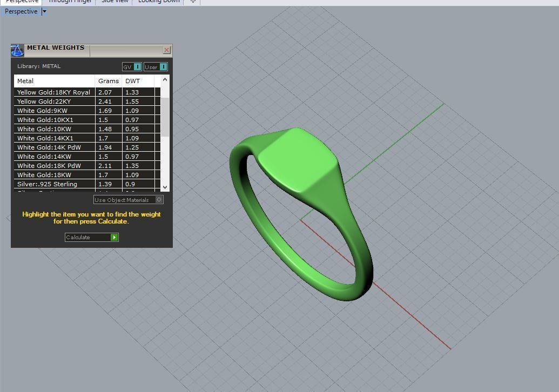Select the White Gold:10KW row
Screen dimensions: 559x392
(x=87, y=129)
